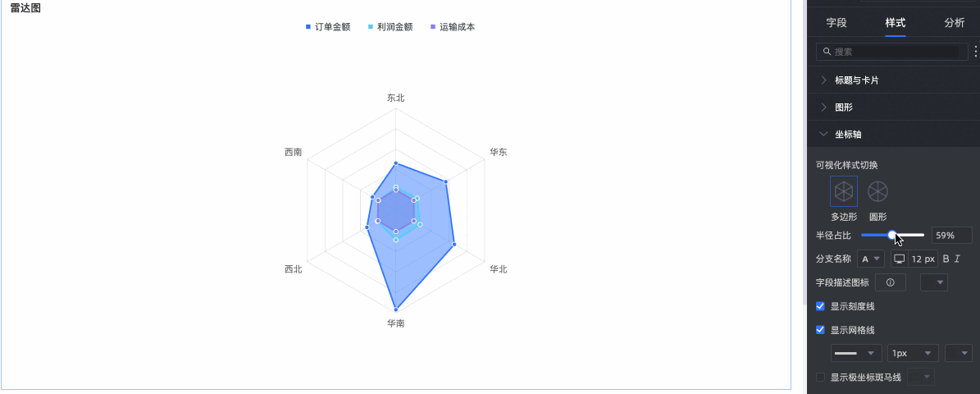
Task: Switch to the 分析 tab
Action: [955, 23]
